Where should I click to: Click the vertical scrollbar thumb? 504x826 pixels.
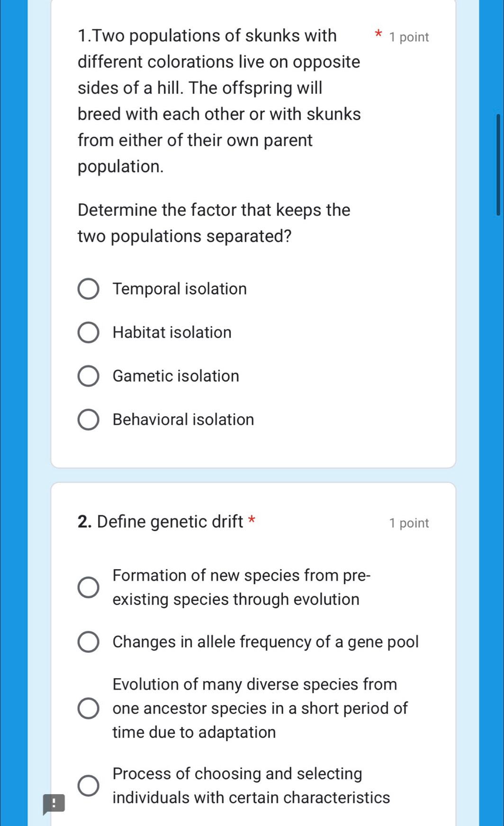[x=498, y=164]
